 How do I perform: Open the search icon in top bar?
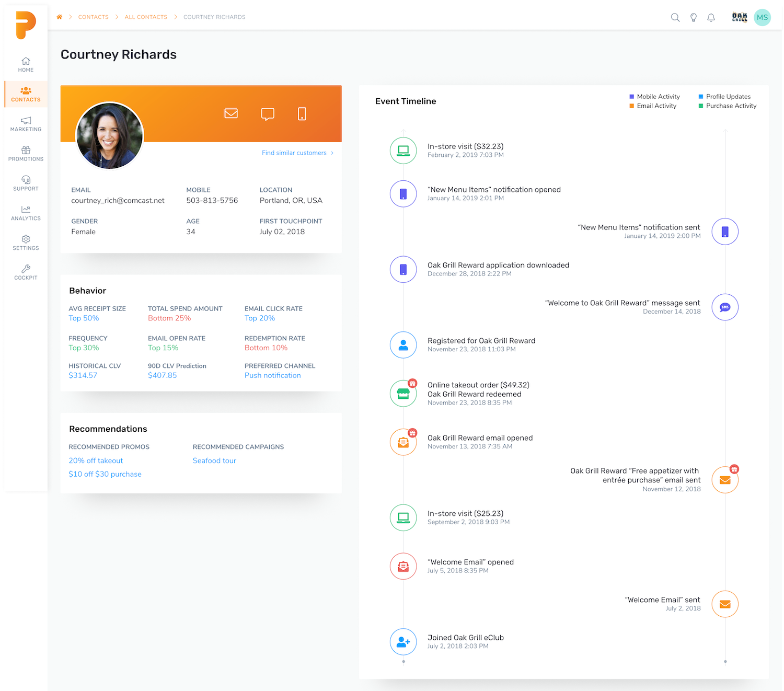[675, 17]
